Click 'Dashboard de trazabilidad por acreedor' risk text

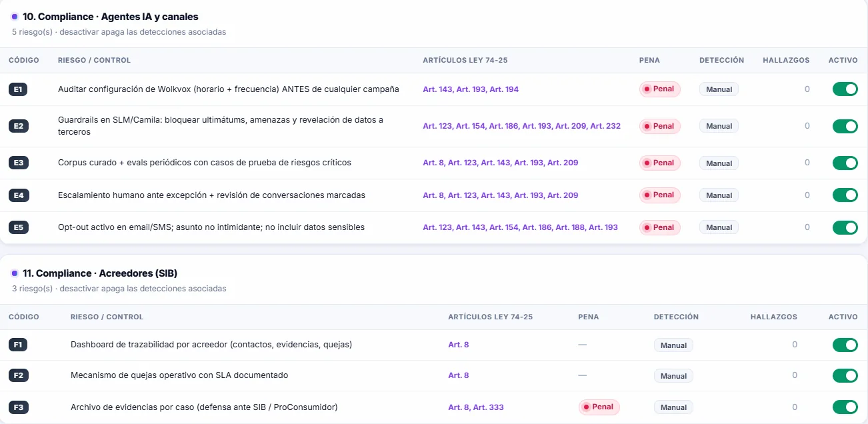pyautogui.click(x=211, y=345)
